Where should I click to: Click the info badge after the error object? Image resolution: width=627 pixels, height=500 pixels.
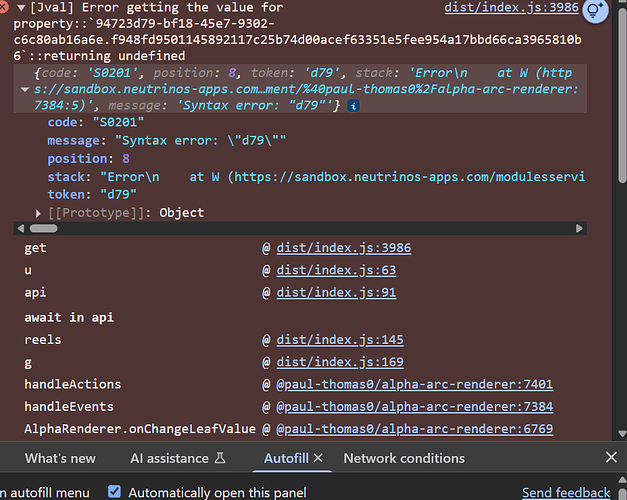click(x=354, y=105)
